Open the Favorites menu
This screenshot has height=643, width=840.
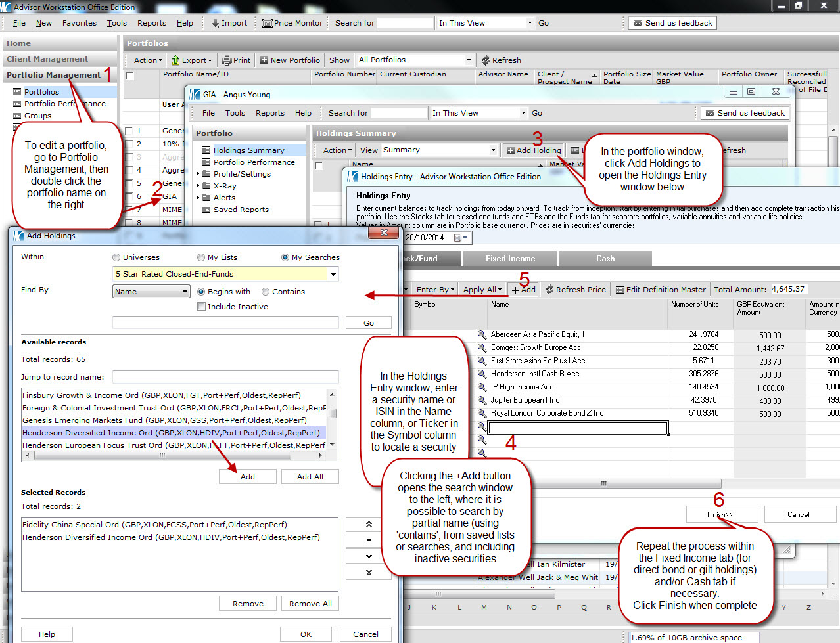(x=79, y=23)
